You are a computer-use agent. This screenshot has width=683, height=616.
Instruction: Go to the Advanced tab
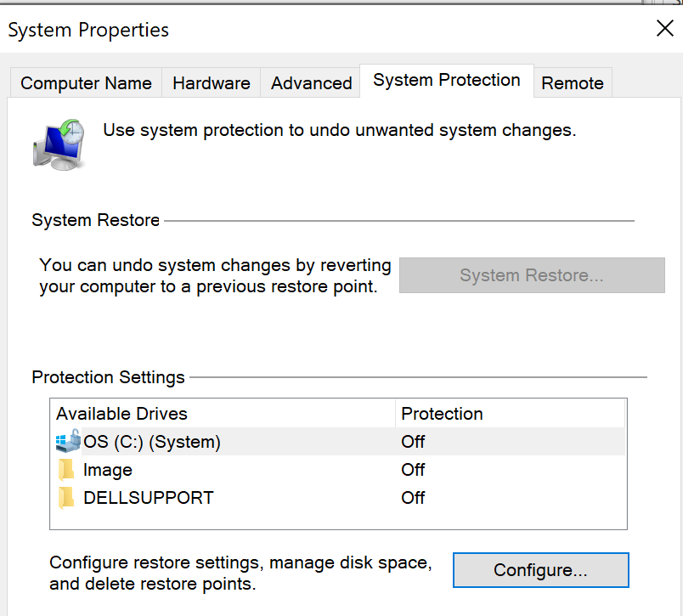pyautogui.click(x=311, y=83)
